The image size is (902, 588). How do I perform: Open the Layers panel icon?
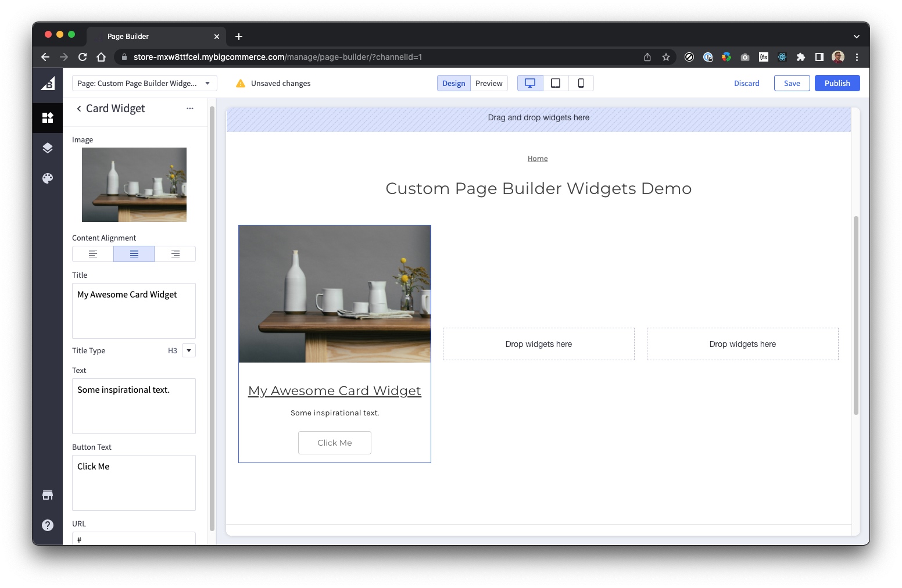coord(48,148)
